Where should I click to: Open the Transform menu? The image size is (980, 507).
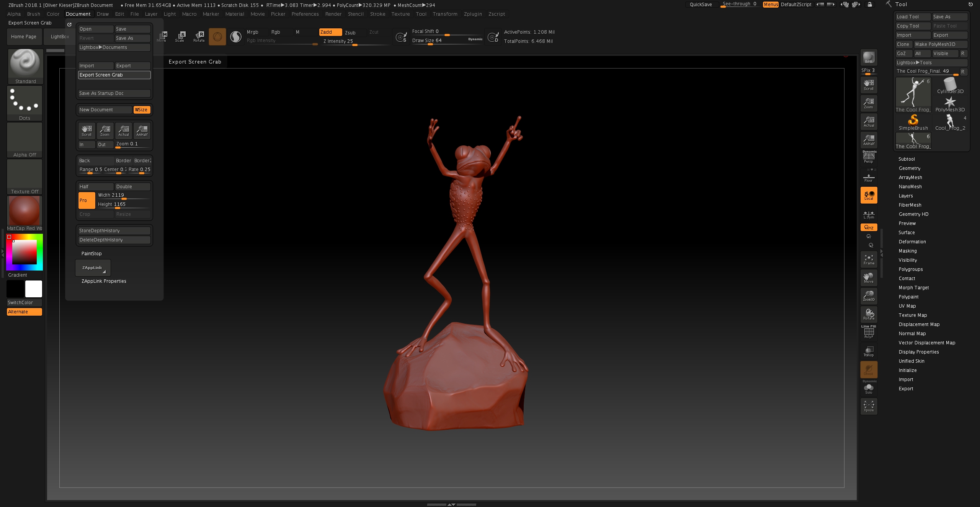click(x=445, y=14)
